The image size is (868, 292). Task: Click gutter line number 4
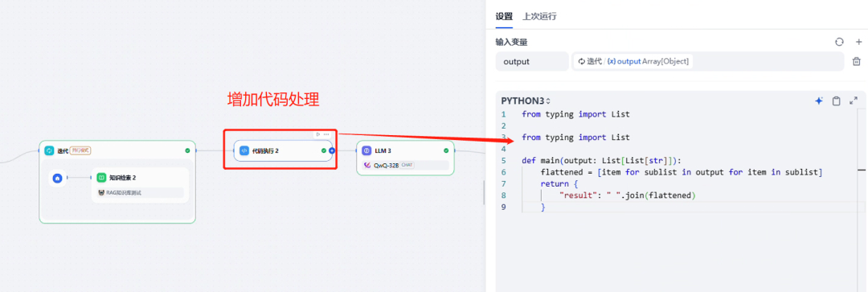point(503,149)
